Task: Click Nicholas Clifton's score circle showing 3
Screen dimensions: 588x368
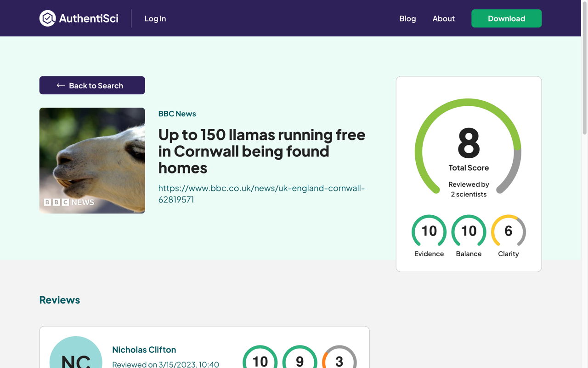Action: pyautogui.click(x=339, y=357)
